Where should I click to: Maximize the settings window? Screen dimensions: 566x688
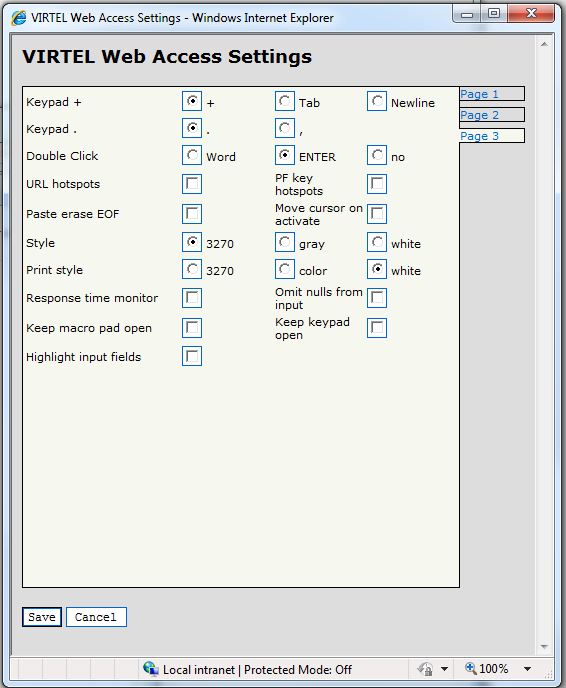pos(494,14)
